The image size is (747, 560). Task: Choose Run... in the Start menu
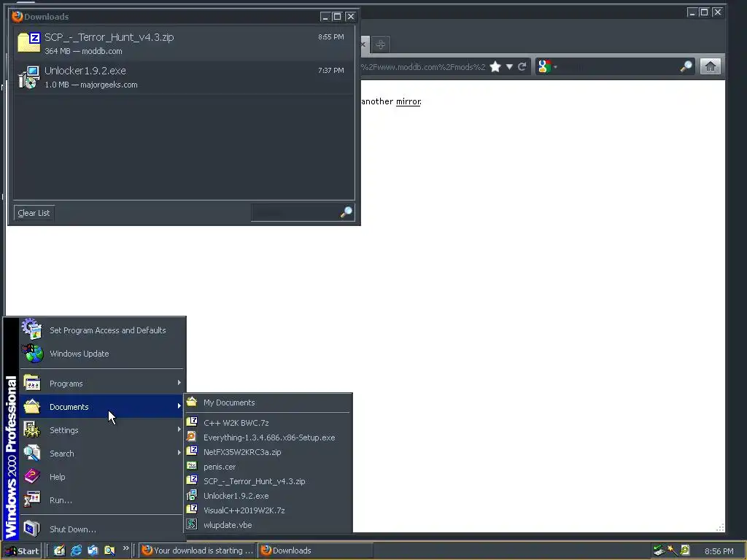pos(102,500)
